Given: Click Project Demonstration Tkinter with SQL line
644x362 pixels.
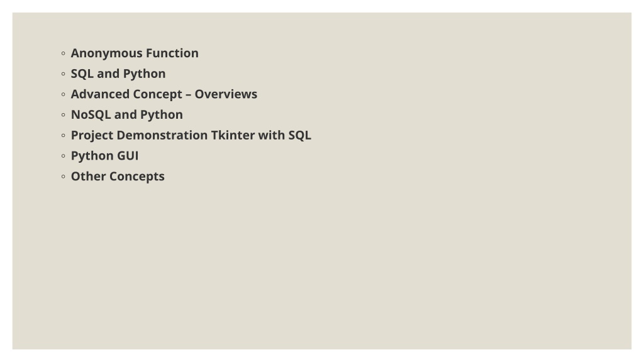Looking at the screenshot, I should pos(191,136).
